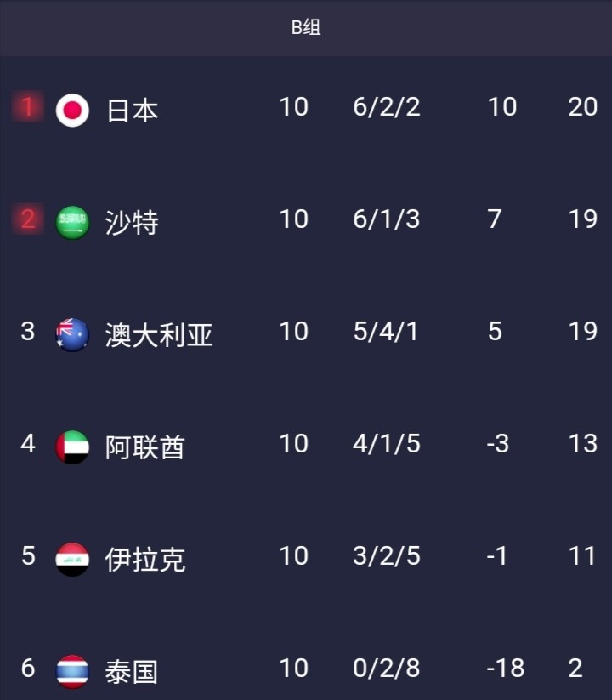612x700 pixels.
Task: Click the Japan flag icon
Action: (72, 111)
